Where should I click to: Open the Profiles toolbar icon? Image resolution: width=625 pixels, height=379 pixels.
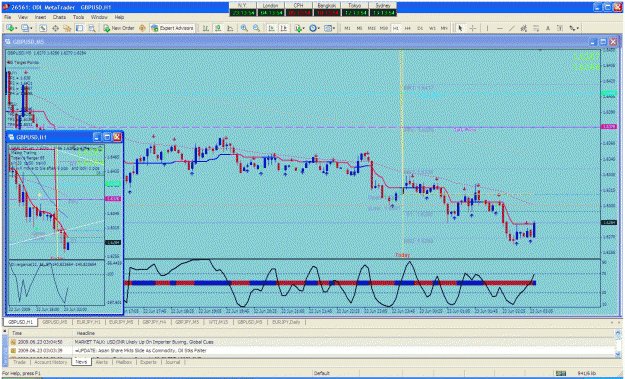coord(25,28)
